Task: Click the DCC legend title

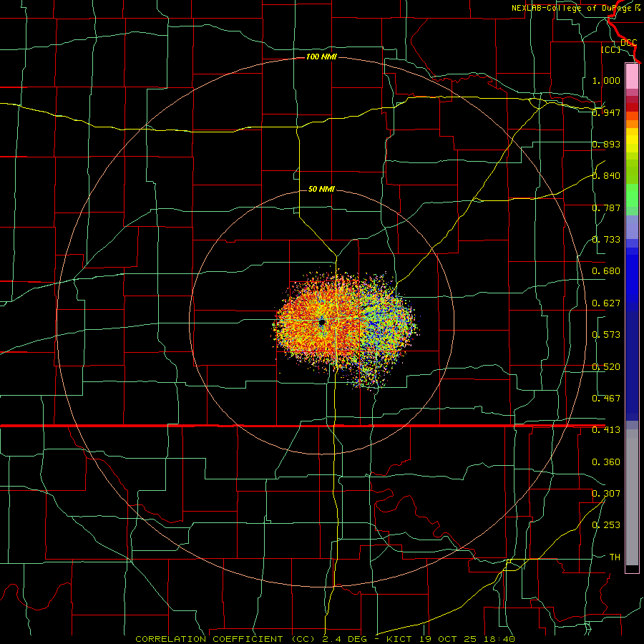Action: [x=629, y=43]
